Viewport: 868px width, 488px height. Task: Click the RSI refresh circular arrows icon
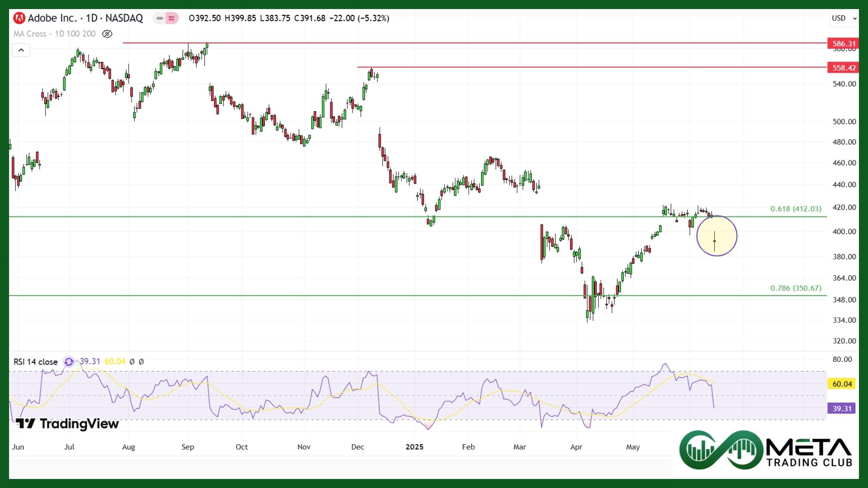(69, 362)
